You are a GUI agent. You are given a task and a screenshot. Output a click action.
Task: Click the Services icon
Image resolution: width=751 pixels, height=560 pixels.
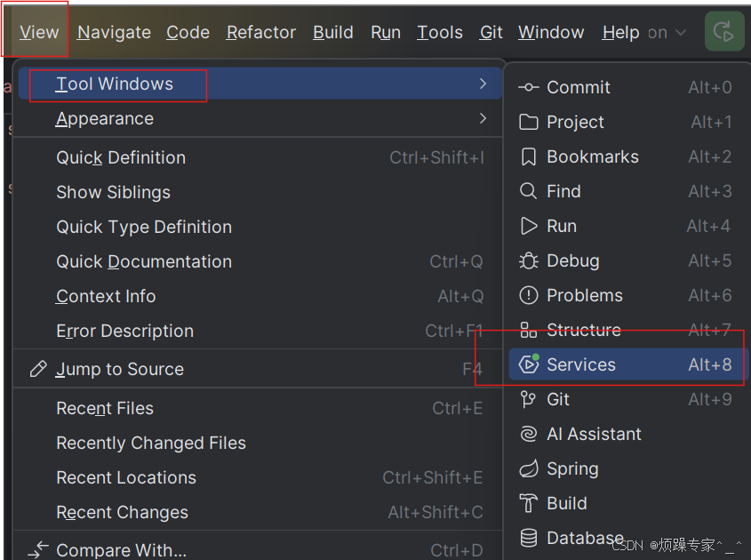pos(529,364)
